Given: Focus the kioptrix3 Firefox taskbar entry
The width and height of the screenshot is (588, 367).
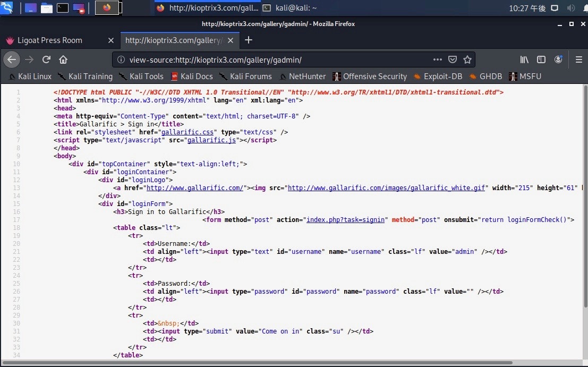Looking at the screenshot, I should coord(207,8).
